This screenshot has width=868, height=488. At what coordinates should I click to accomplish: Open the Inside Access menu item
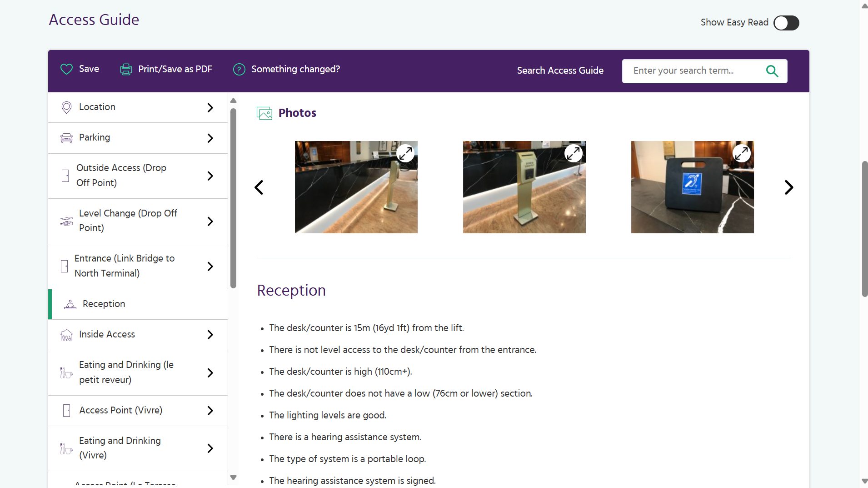tap(138, 335)
